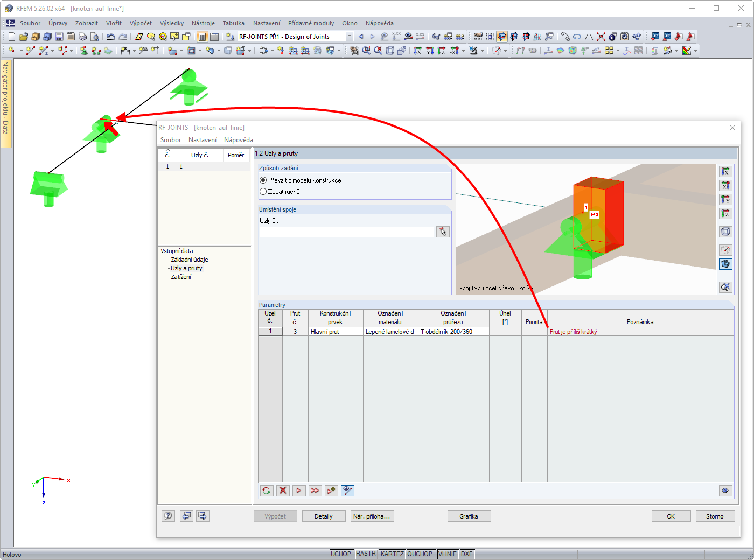Viewport: 754px width, 560px height.
Task: Toggle DXF in status bar
Action: tap(467, 554)
